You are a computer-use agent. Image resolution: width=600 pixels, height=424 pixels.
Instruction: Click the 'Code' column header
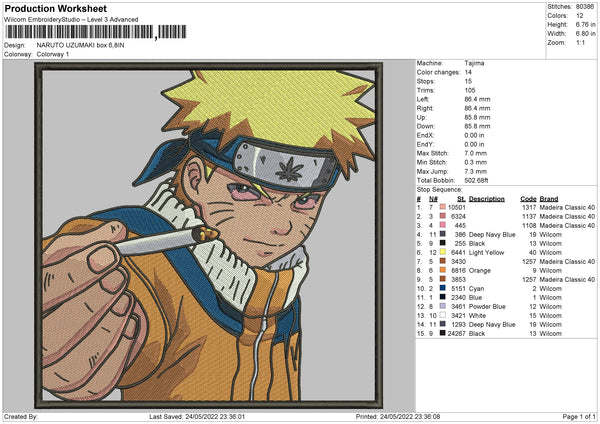pyautogui.click(x=528, y=199)
